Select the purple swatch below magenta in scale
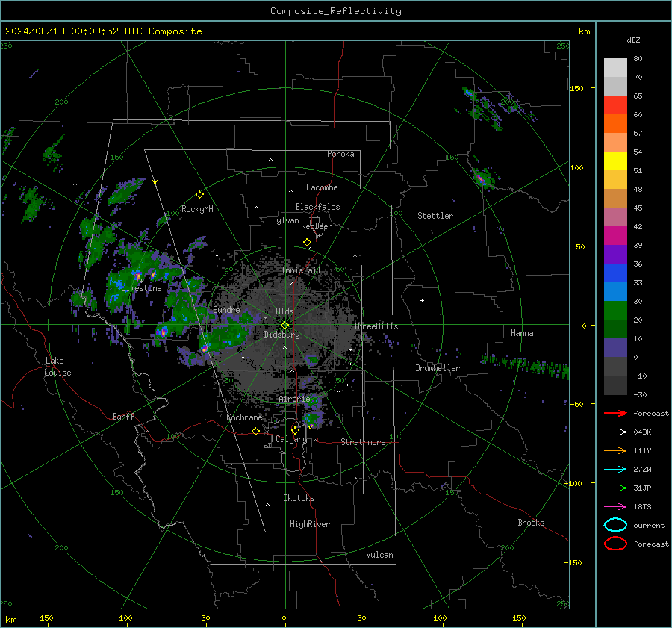The image size is (672, 628). (615, 254)
